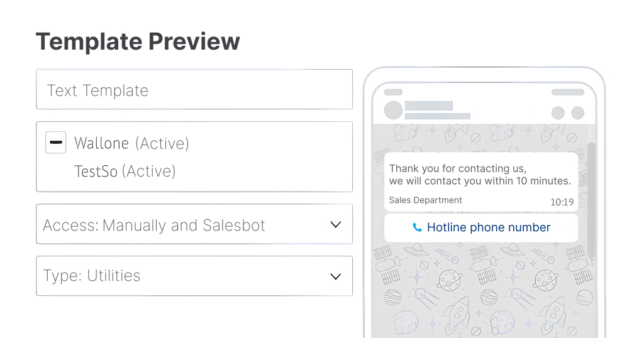The image size is (644, 338).
Task: Click the chevron in the Access dropdown
Action: 336,225
